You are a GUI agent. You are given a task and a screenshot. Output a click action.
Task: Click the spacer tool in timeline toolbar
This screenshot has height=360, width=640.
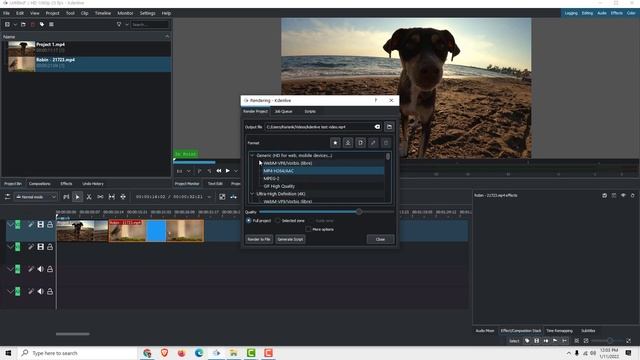coord(100,197)
